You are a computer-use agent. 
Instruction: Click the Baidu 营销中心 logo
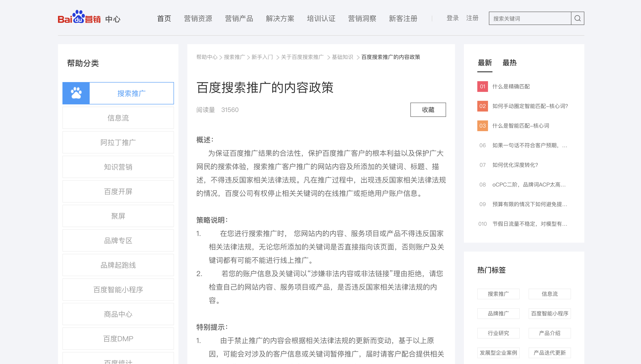click(89, 19)
